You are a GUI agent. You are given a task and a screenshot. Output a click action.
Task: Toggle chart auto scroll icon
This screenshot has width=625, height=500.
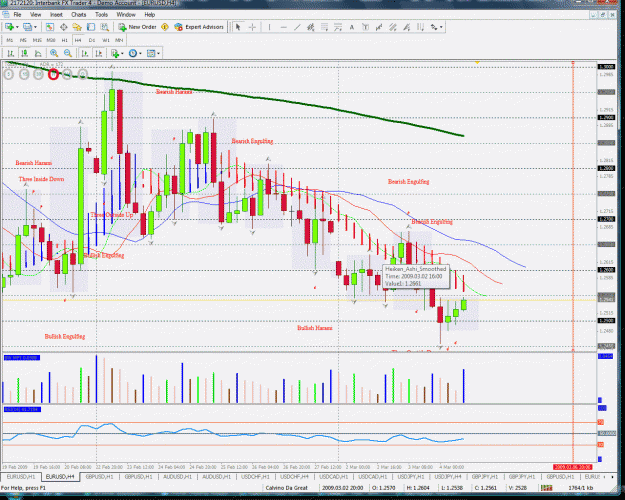85,53
